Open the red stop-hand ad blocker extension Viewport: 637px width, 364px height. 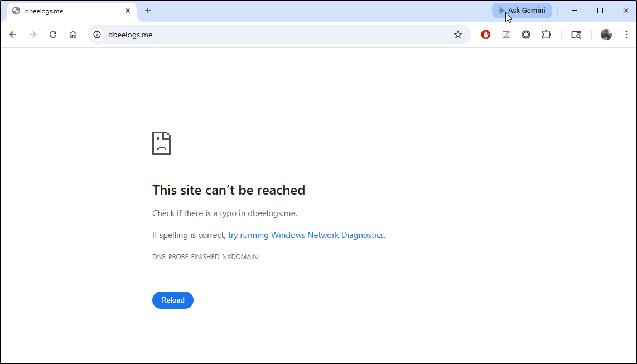click(x=486, y=35)
